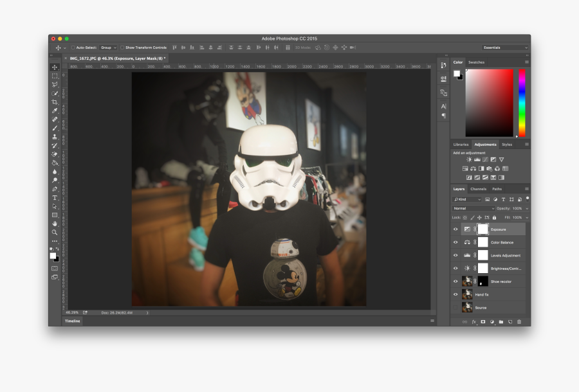The width and height of the screenshot is (579, 392).
Task: Show the Source layer
Action: (x=455, y=308)
